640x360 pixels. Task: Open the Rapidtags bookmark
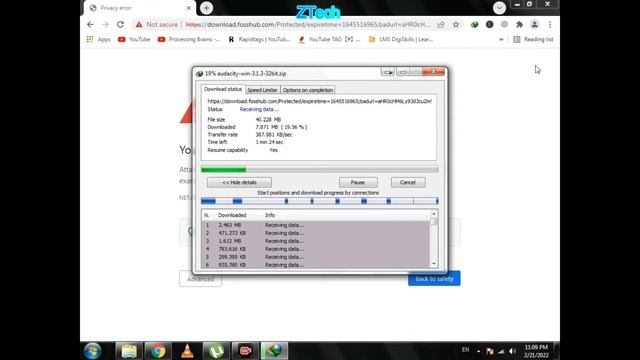(259, 39)
